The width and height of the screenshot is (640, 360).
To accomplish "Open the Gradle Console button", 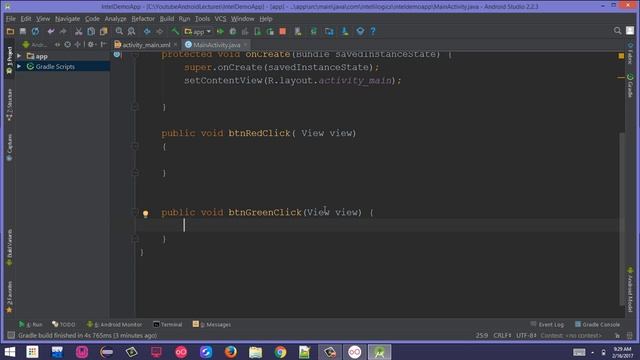I will click(598, 324).
